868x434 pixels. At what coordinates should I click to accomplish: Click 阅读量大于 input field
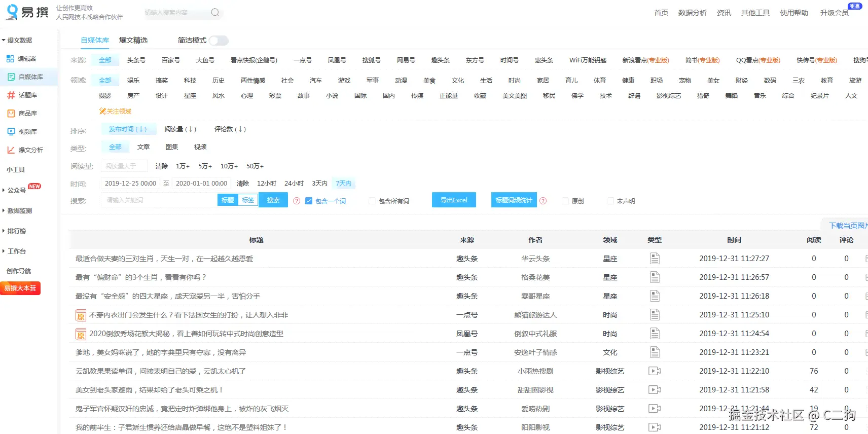pos(124,166)
